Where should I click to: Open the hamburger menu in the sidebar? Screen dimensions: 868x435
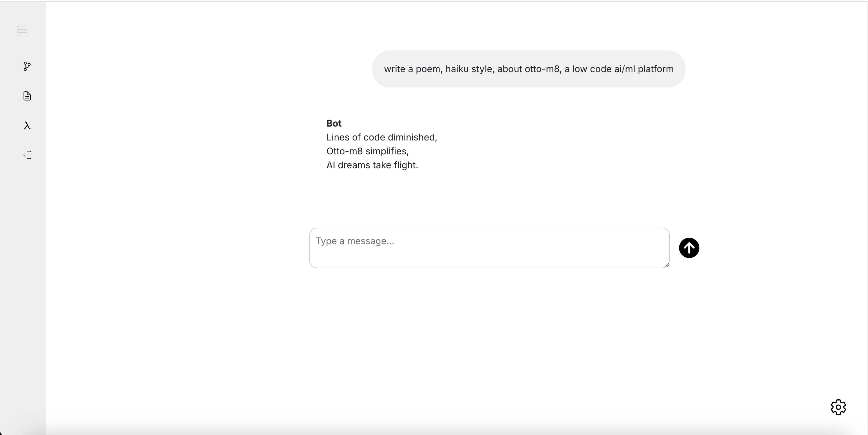click(23, 31)
